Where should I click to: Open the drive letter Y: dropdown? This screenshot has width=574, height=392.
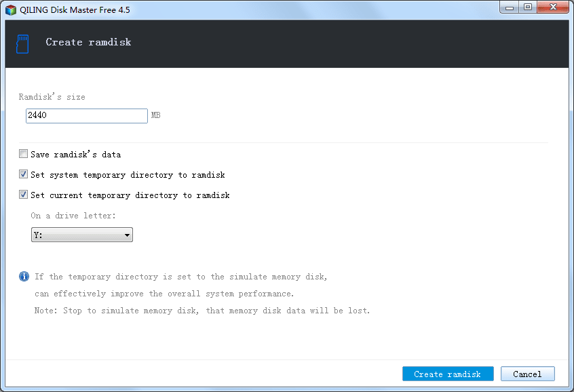(82, 235)
